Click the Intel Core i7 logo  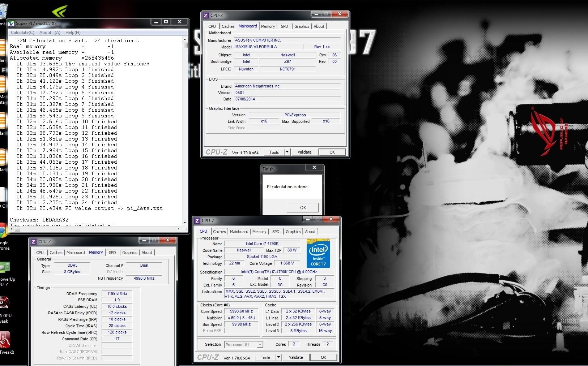[x=318, y=253]
